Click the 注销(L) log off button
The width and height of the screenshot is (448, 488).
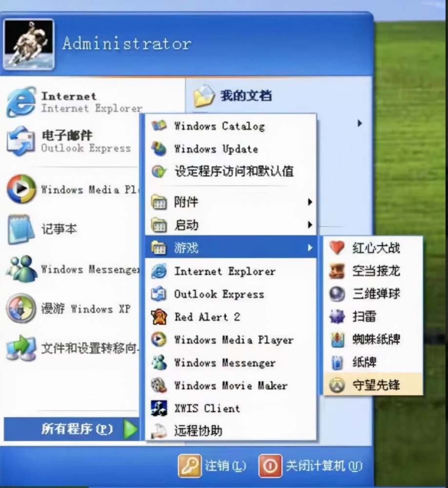click(212, 466)
